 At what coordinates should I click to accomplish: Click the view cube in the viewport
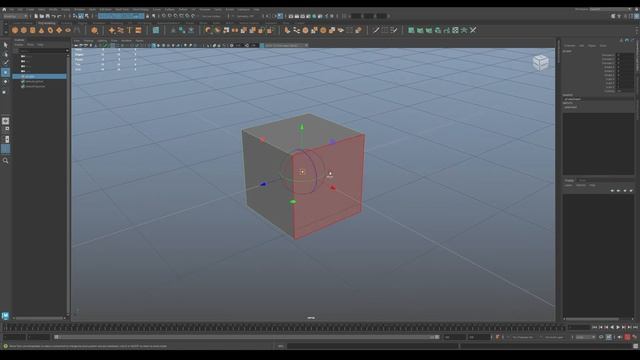540,62
